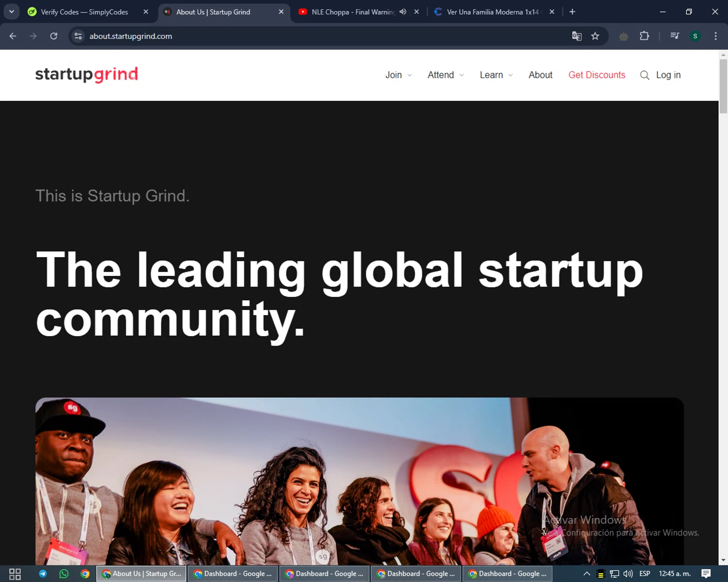Screen dimensions: 728x582
Task: Open the media controls icon in toolbar
Action: pos(675,36)
